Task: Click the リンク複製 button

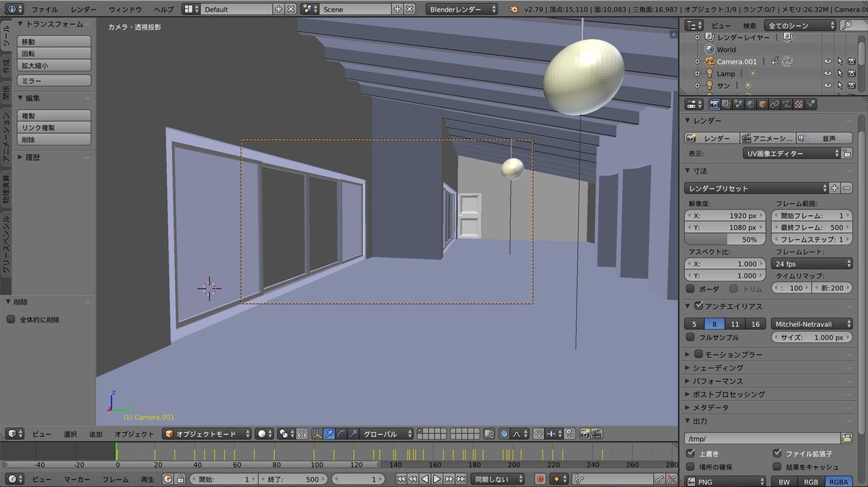Action: pos(54,128)
